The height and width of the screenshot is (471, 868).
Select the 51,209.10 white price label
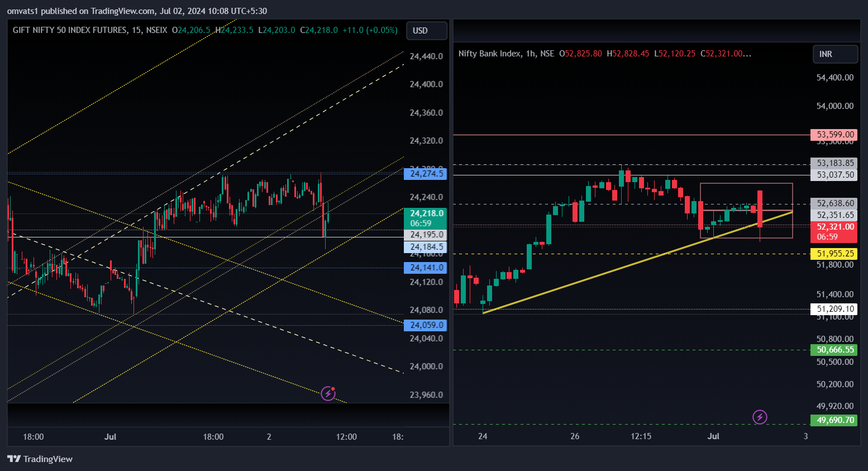point(833,309)
